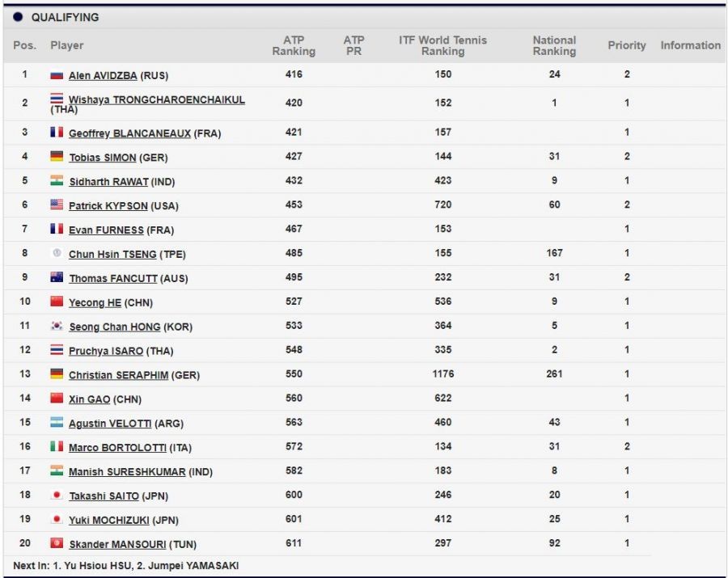728x578 pixels.
Task: Click the Italian flag beside Marco Bortolotti
Action: [x=57, y=446]
